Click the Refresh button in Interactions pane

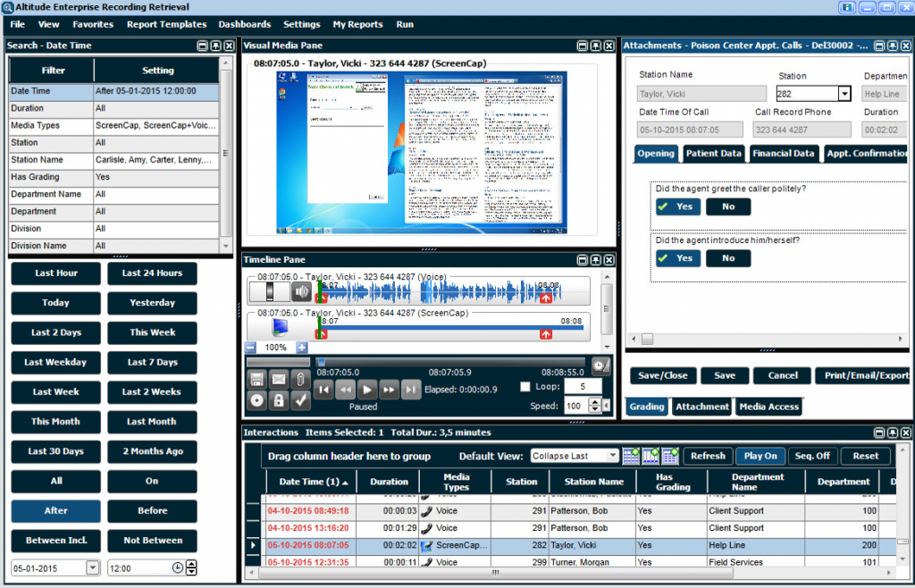pyautogui.click(x=707, y=456)
